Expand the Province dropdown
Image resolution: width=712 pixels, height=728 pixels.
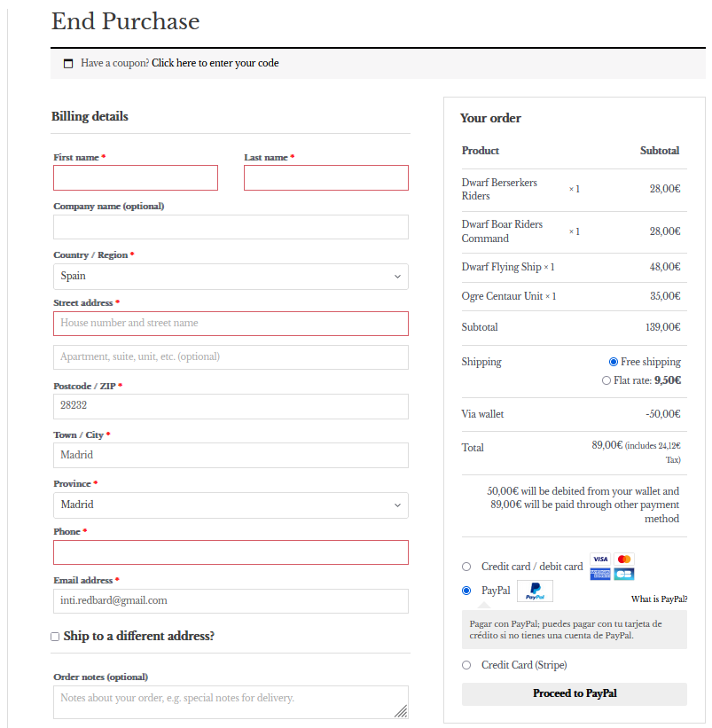pyautogui.click(x=231, y=505)
